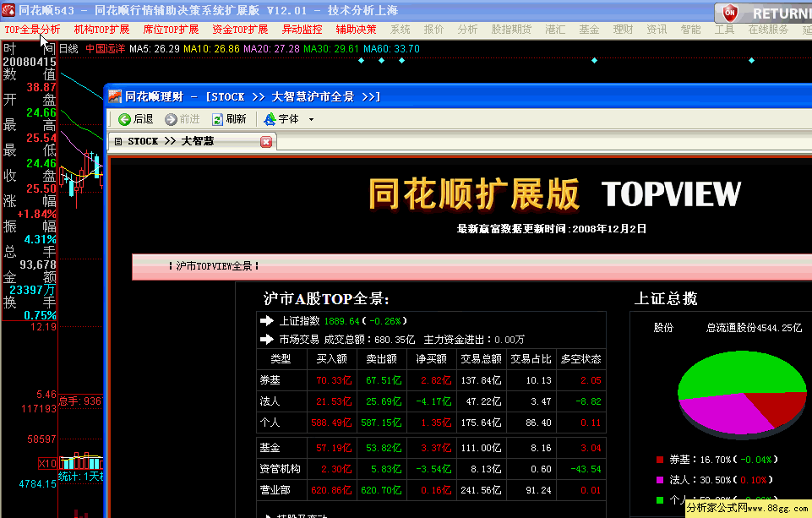Click the 后退 back arrow icon
The width and height of the screenshot is (812, 518).
(x=124, y=120)
